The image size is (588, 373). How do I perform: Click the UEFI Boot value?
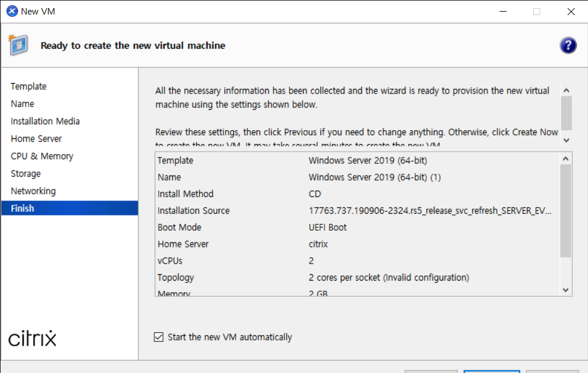328,227
